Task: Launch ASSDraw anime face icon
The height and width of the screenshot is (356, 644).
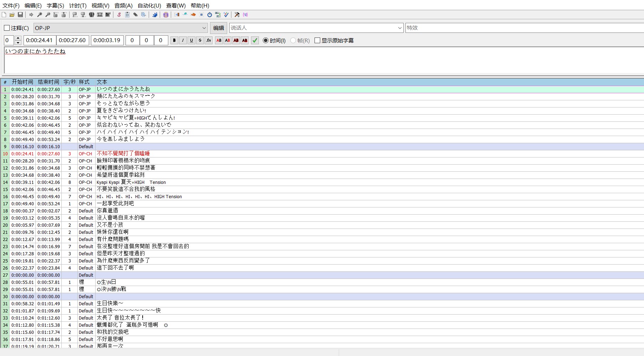Action: click(x=166, y=15)
